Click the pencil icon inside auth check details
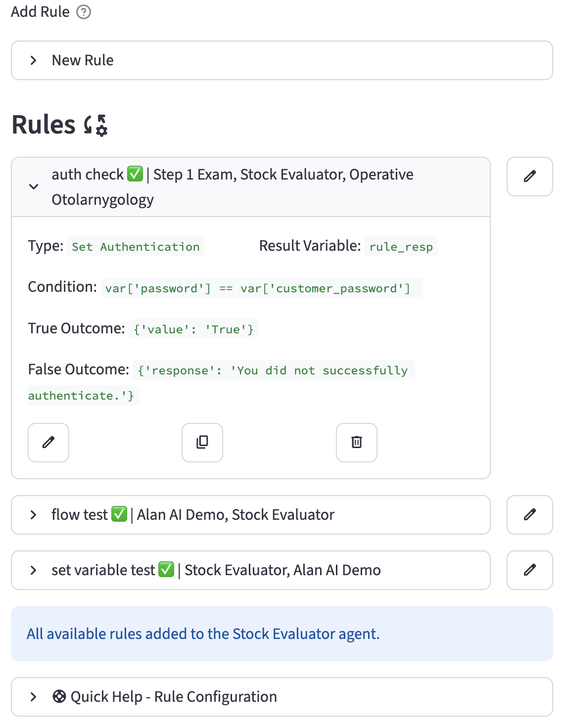 pyautogui.click(x=48, y=443)
